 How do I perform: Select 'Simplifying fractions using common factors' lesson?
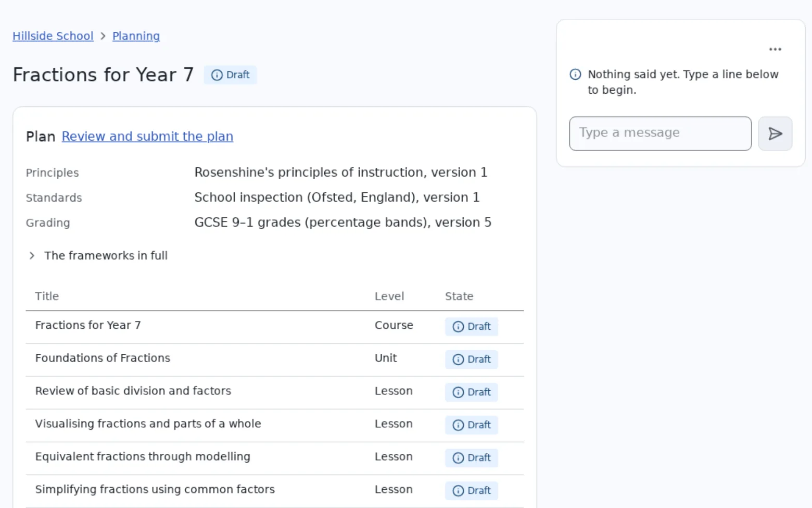(155, 489)
